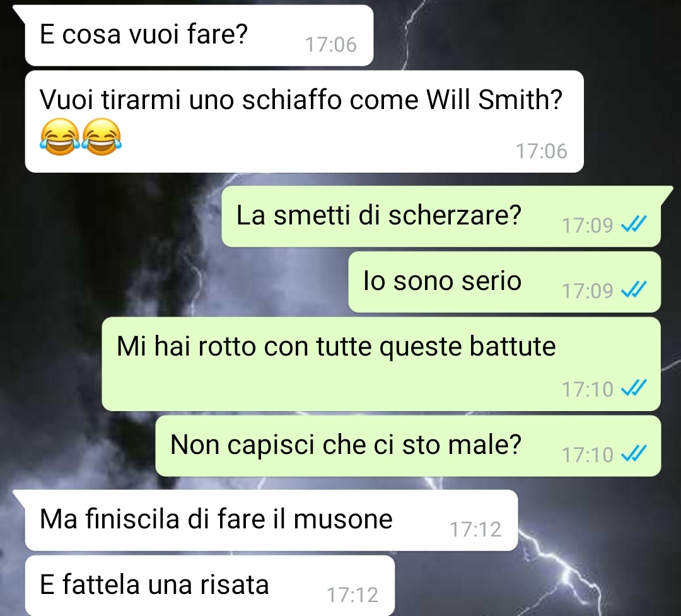Select the "Vuoi tirarmi uno schiaffo come Will Smith?" message

coord(304,122)
